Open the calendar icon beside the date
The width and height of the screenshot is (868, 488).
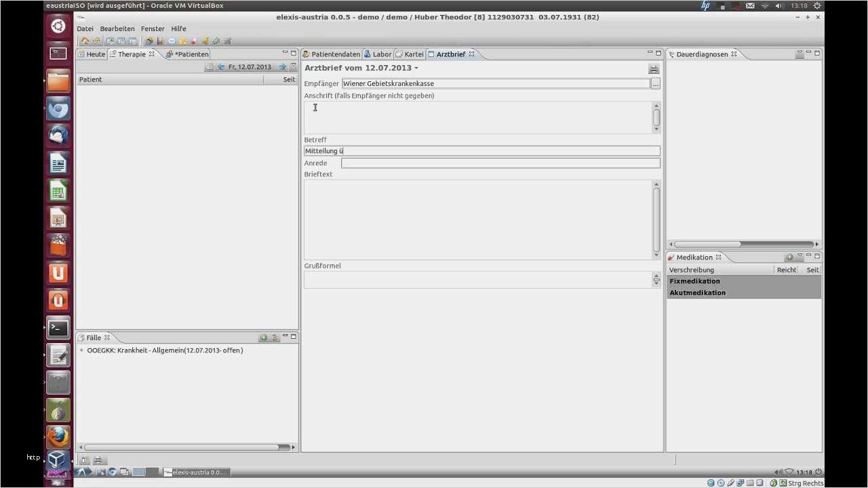point(210,67)
